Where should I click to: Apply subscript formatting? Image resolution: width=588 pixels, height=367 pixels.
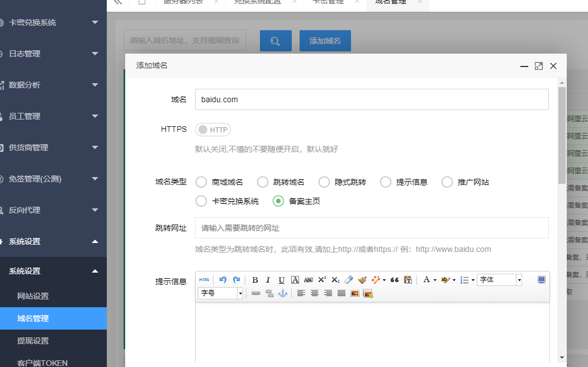pos(335,280)
